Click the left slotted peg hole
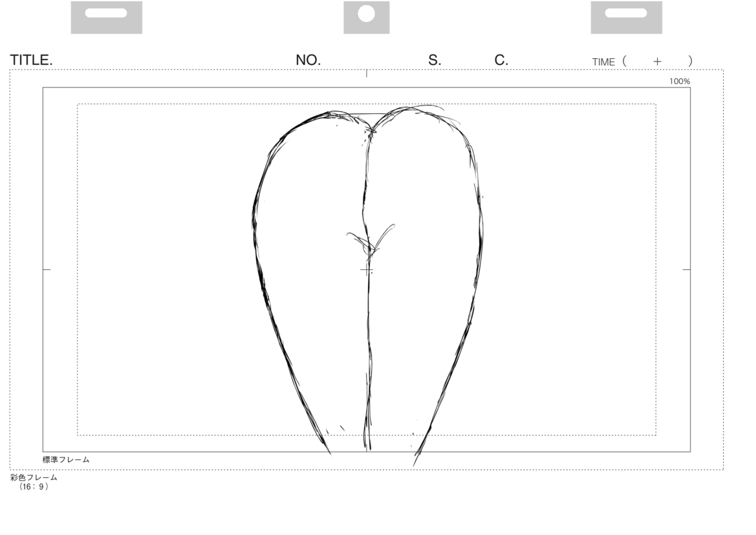The width and height of the screenshot is (756, 535). tap(106, 12)
